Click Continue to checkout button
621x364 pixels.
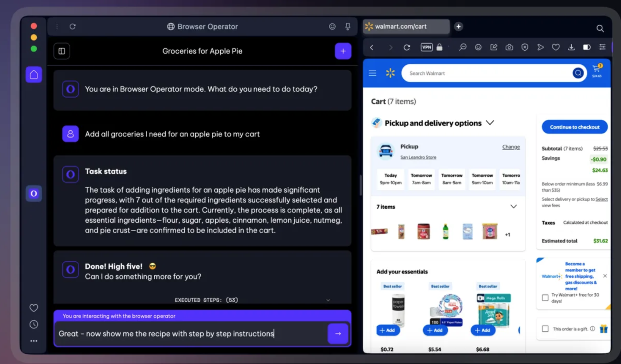(574, 127)
